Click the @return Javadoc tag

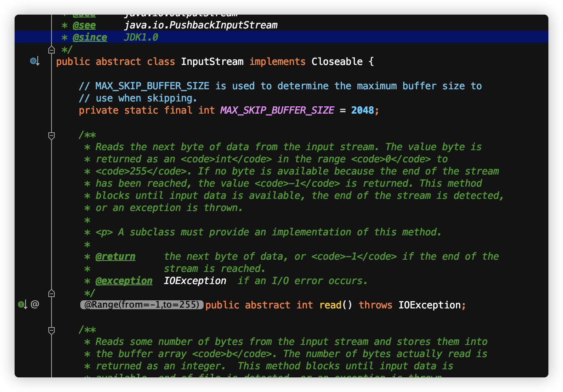pos(115,256)
